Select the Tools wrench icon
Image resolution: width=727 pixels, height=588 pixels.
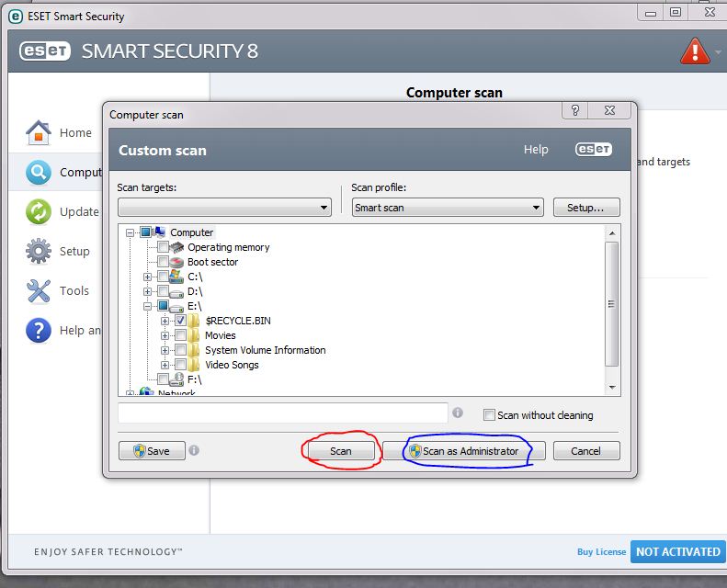[x=38, y=291]
